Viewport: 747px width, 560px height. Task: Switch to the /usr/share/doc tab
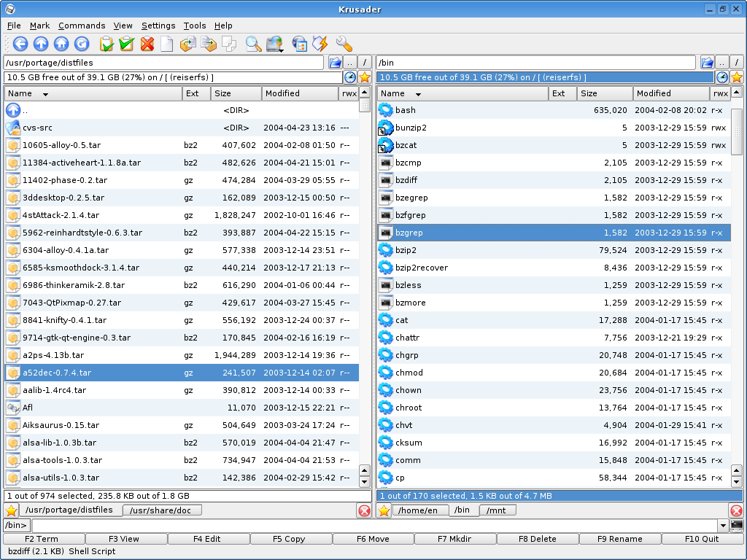pyautogui.click(x=160, y=510)
